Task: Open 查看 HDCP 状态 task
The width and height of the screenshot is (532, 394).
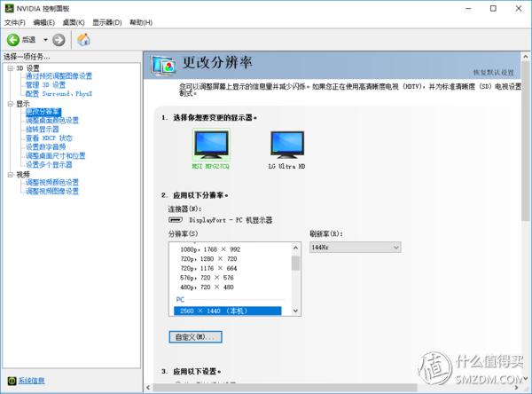Action: click(x=49, y=138)
